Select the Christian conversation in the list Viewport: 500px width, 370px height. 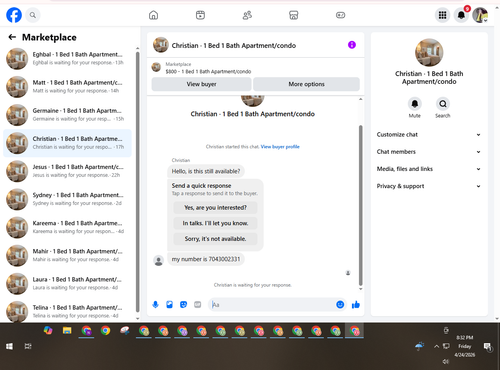pos(67,143)
